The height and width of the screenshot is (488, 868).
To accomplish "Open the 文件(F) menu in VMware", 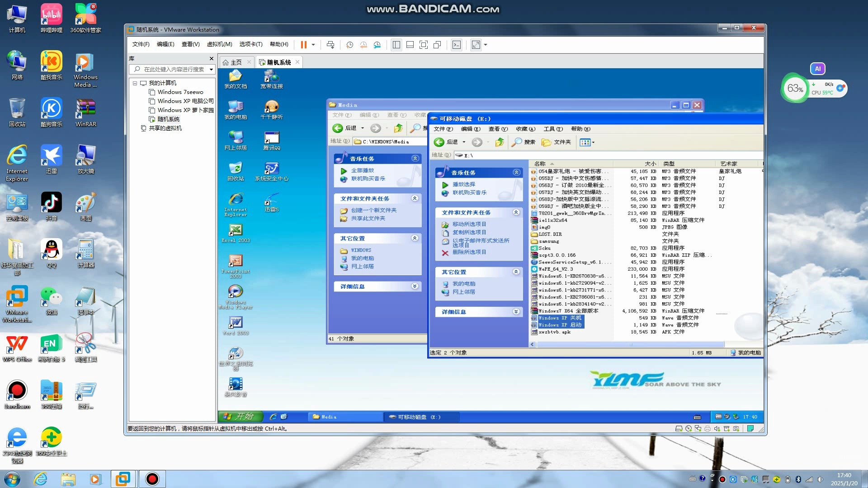I will pos(141,44).
